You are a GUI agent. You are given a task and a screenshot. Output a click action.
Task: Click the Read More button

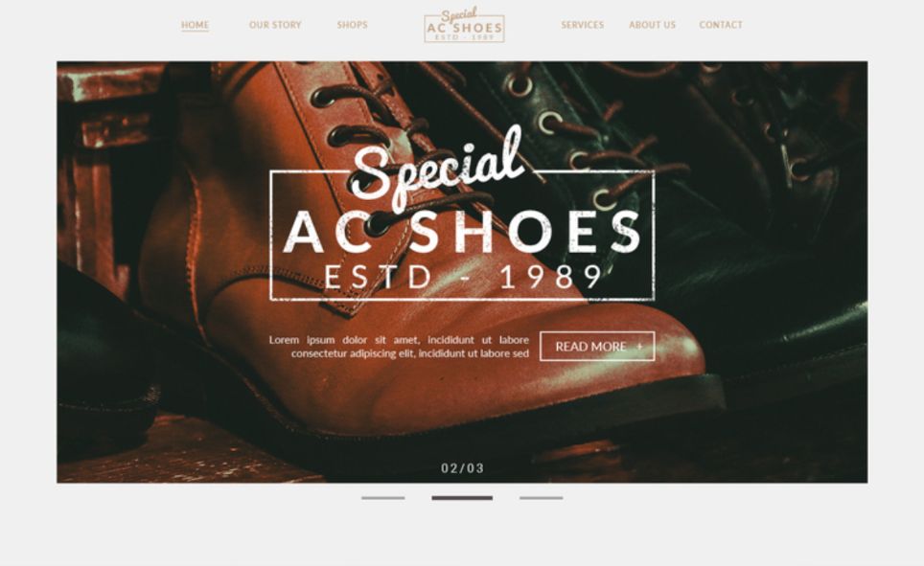click(x=597, y=347)
